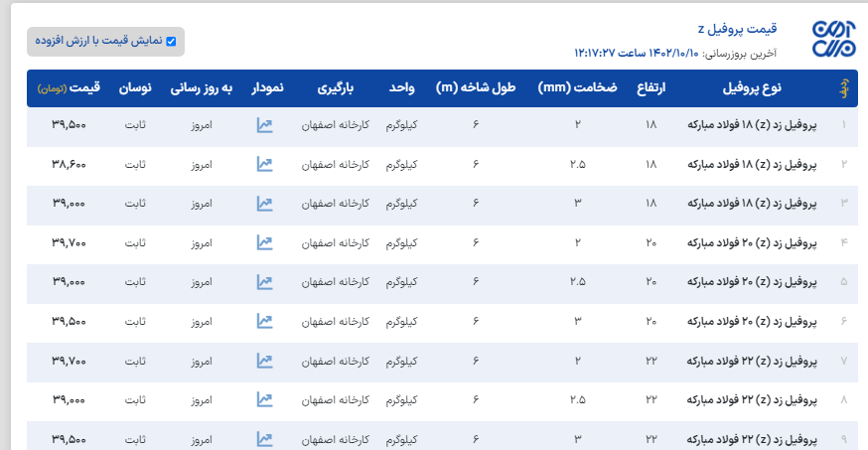Screen dimensions: 868x450
Task: Show chart for row 5 profile
Action: click(264, 282)
